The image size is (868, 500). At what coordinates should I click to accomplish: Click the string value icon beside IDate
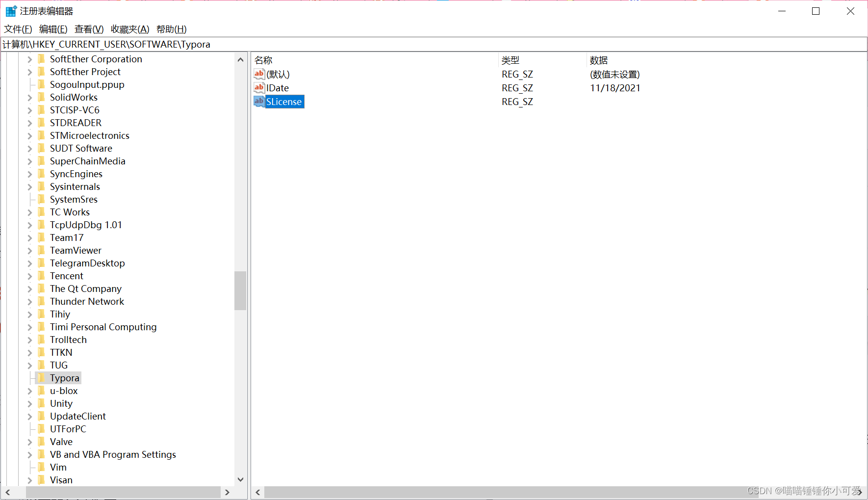tap(259, 87)
